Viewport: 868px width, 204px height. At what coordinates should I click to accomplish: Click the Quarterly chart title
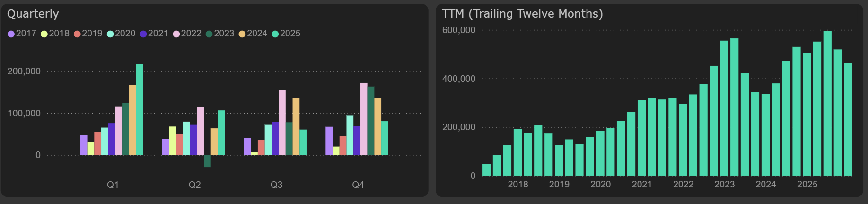[x=33, y=14]
